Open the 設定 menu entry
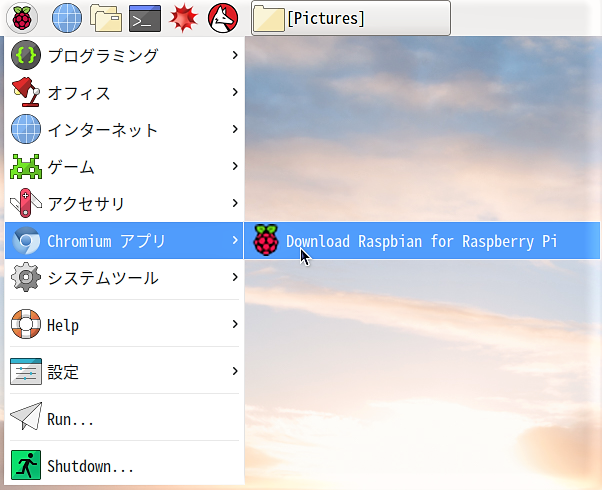 coord(124,371)
